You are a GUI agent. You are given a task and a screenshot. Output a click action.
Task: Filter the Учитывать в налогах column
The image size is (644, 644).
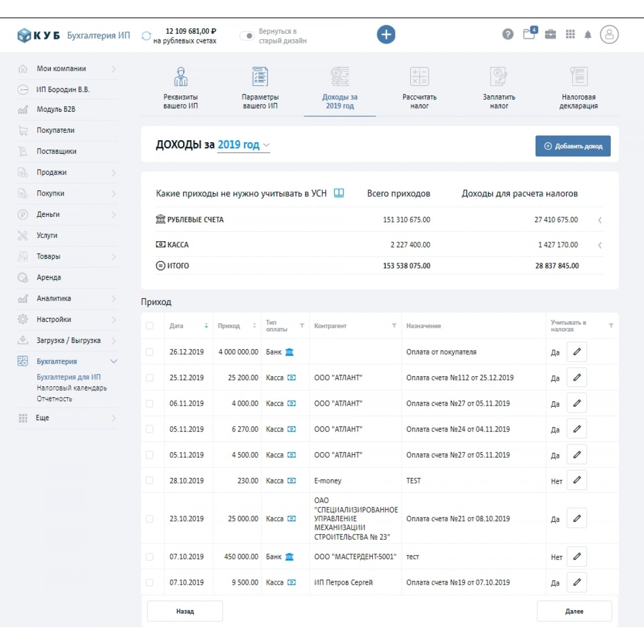[x=611, y=326]
